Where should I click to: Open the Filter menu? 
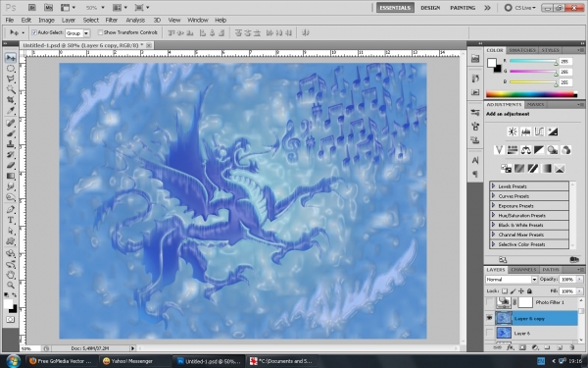[x=112, y=21]
